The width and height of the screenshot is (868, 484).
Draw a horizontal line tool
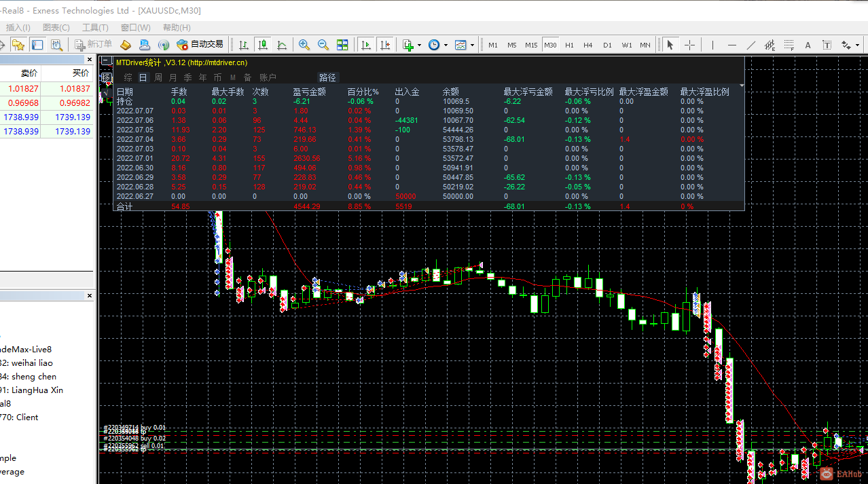pyautogui.click(x=731, y=45)
